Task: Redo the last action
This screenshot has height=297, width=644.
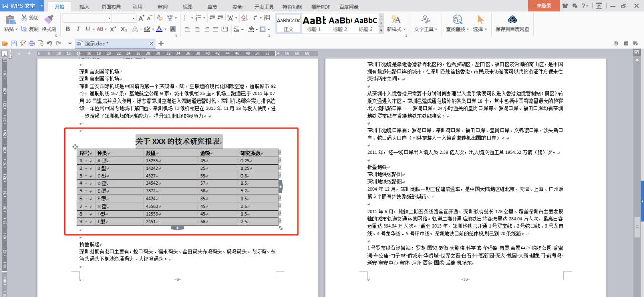Action: (x=58, y=43)
